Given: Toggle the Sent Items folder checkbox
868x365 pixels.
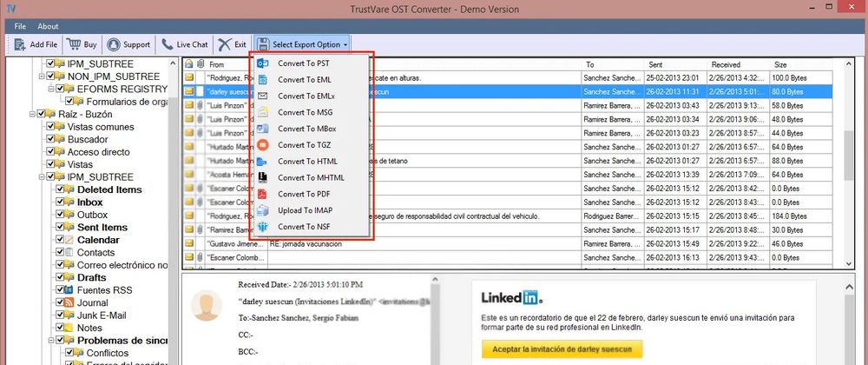Looking at the screenshot, I should pyautogui.click(x=61, y=228).
